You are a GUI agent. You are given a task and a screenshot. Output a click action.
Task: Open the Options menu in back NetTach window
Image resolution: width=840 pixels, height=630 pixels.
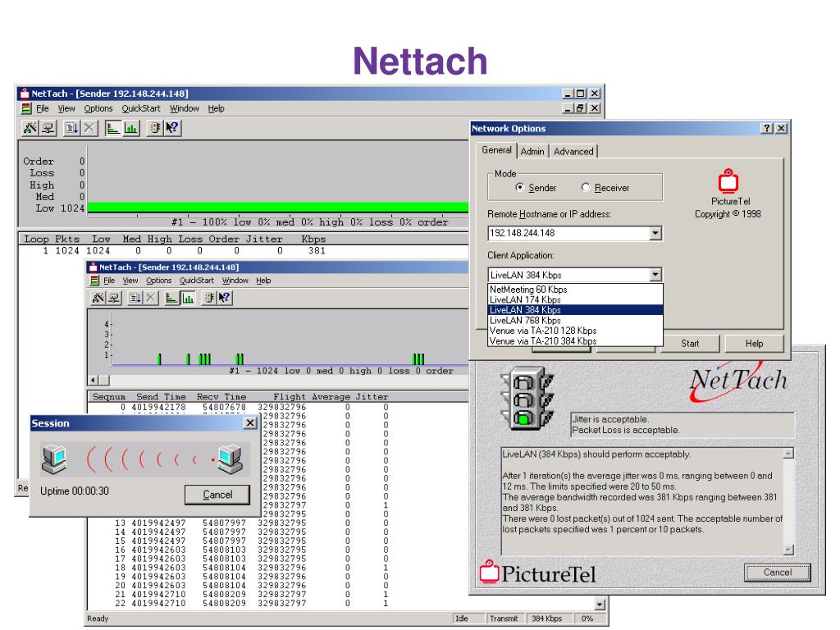point(98,109)
